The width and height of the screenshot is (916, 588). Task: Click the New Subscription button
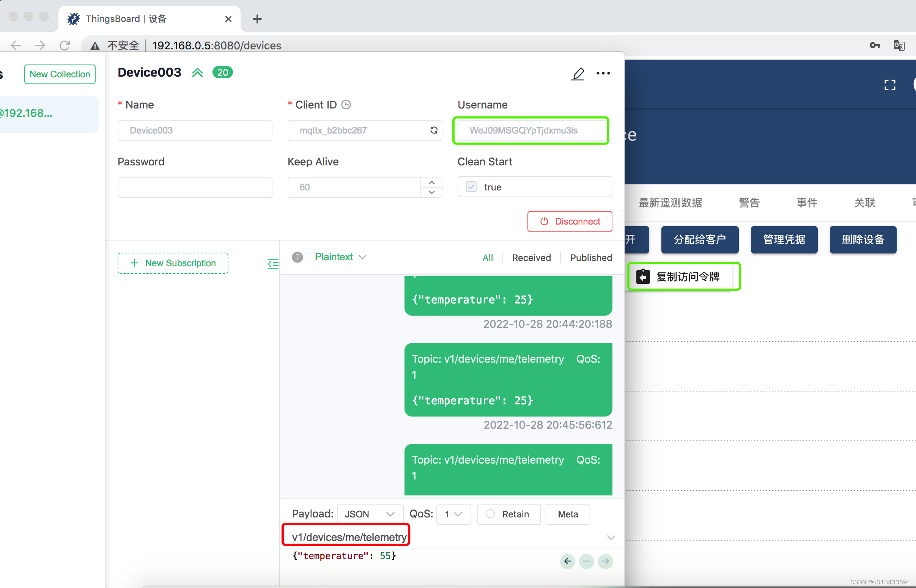173,263
